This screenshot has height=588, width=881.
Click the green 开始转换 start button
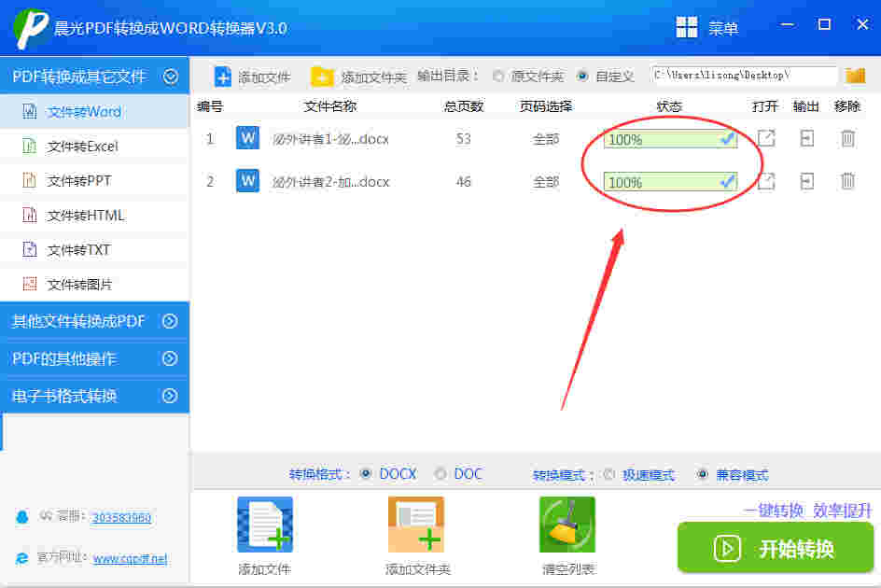click(775, 549)
